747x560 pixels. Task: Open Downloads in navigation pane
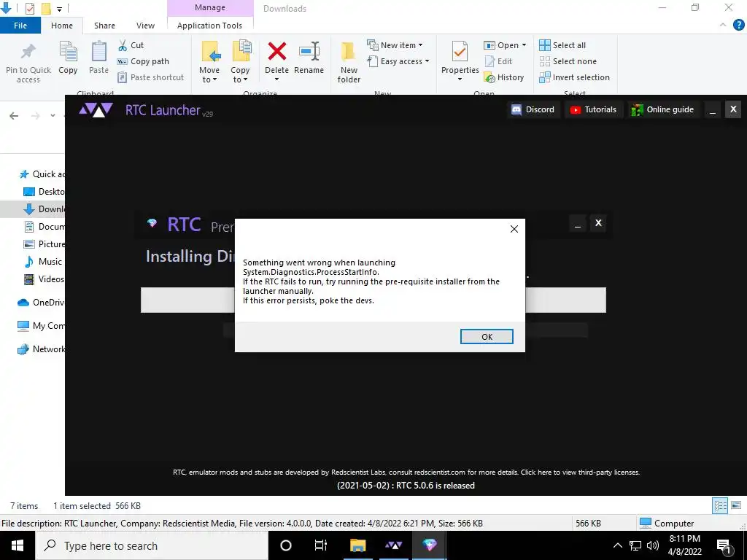point(44,209)
